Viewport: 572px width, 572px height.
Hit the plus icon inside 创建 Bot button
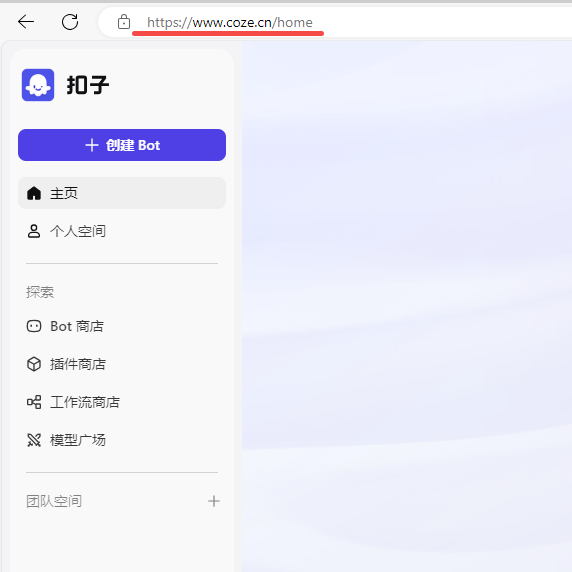[x=92, y=145]
